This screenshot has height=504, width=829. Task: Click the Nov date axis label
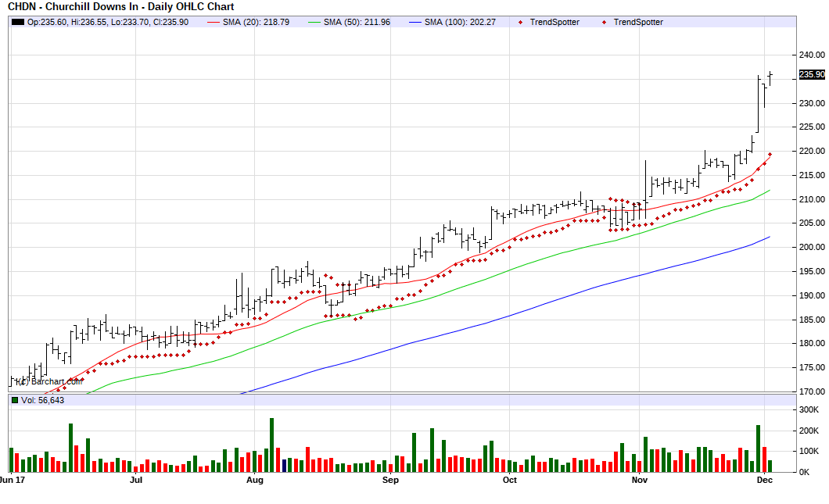640,481
